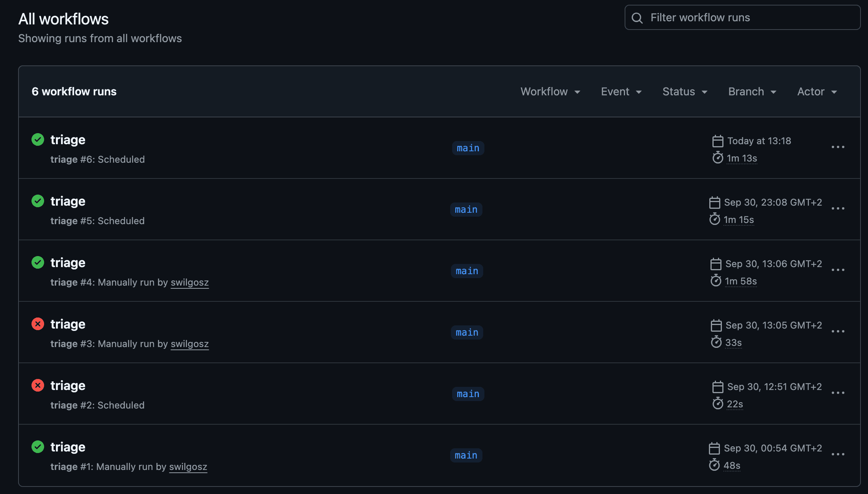Click calendar icon next to Sep 30, 23:08
The image size is (868, 494).
pos(715,202)
